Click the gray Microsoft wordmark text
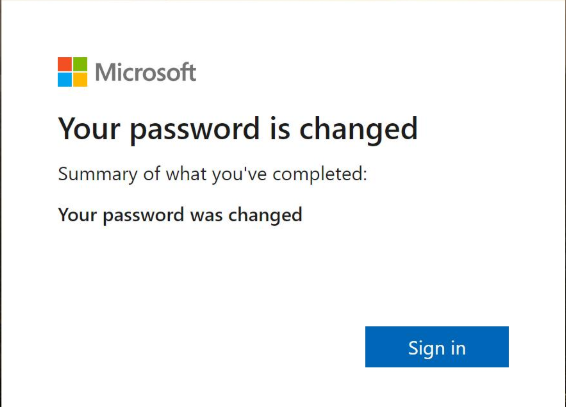 pos(145,72)
